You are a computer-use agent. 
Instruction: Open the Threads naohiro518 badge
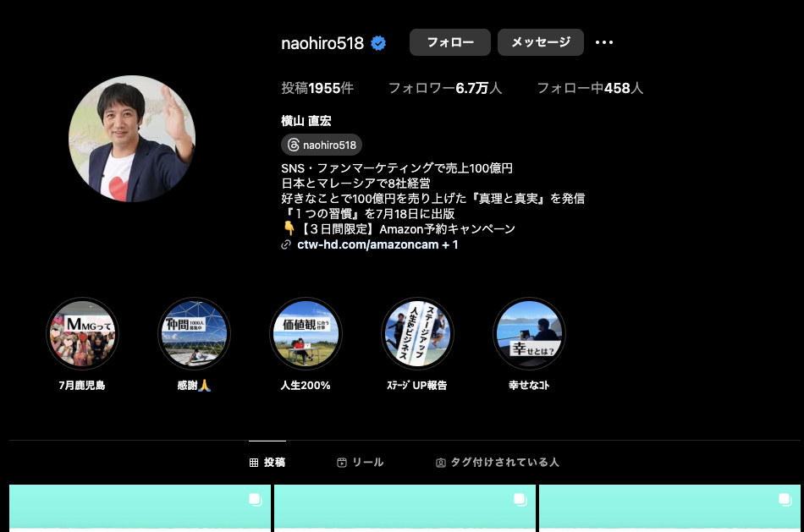point(322,145)
